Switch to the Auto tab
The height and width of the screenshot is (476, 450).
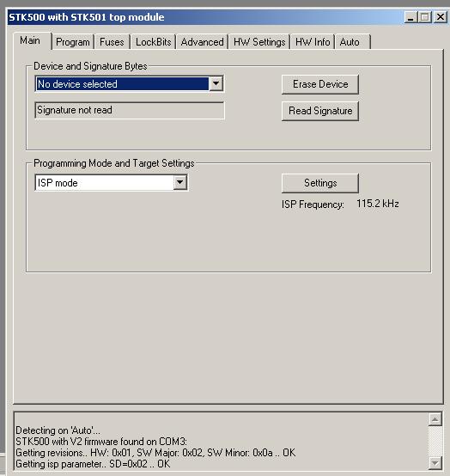click(x=352, y=42)
